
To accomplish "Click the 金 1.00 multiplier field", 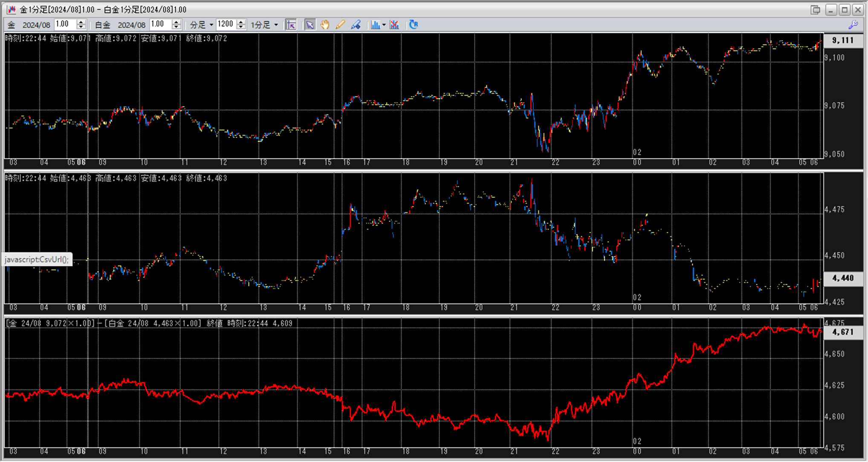I will point(65,24).
